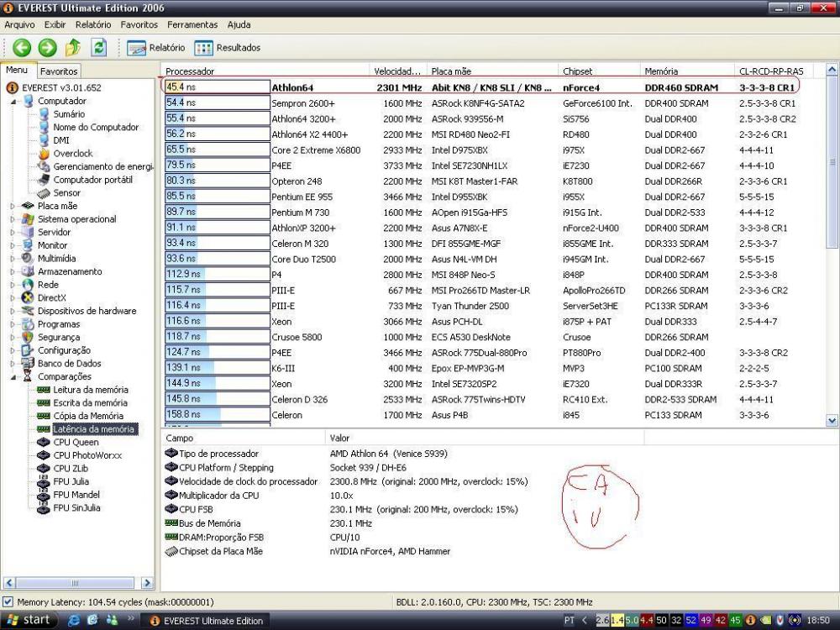840x630 pixels.
Task: Collapse the Comparações tree node
Action: (x=15, y=377)
